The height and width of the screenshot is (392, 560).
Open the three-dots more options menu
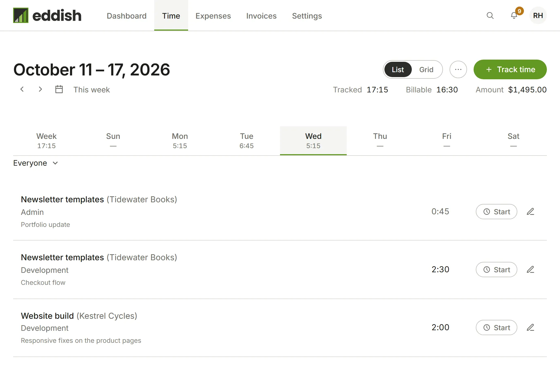coord(458,69)
